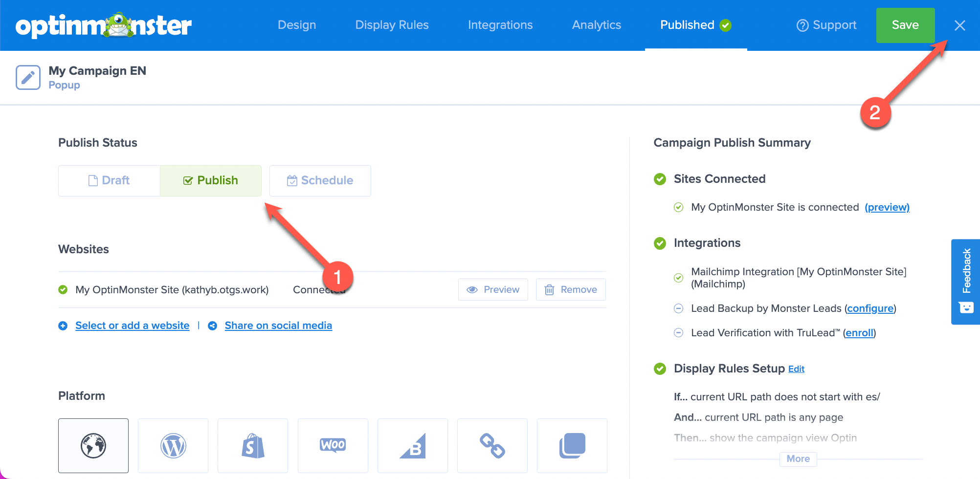Click the green Save button
The image size is (980, 479).
pos(905,25)
